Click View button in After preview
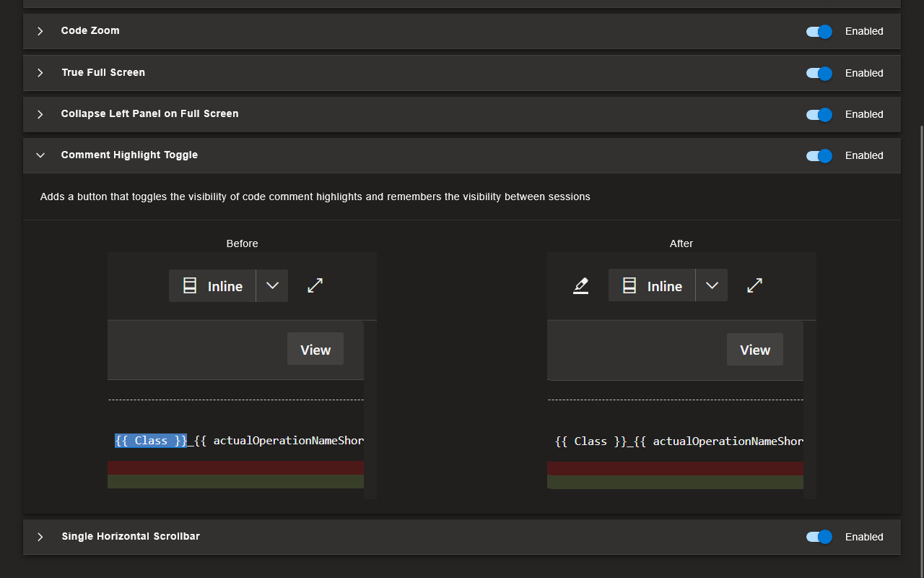Viewport: 924px width, 578px height. 755,349
